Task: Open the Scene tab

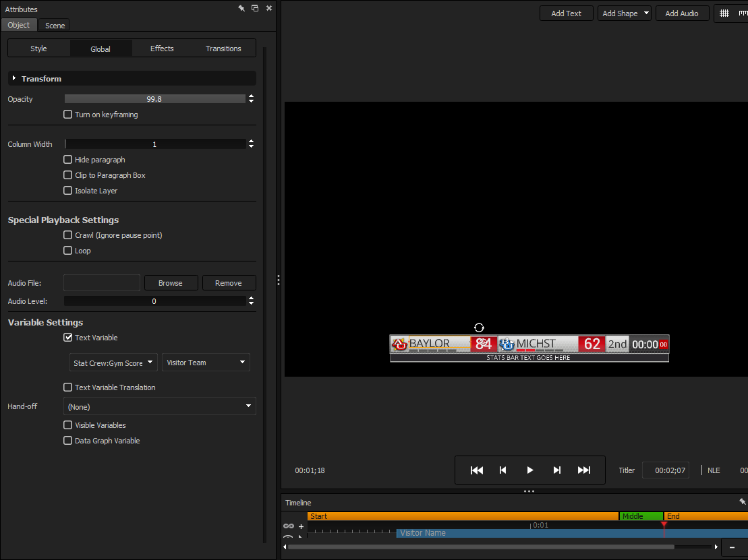Action: (55, 26)
